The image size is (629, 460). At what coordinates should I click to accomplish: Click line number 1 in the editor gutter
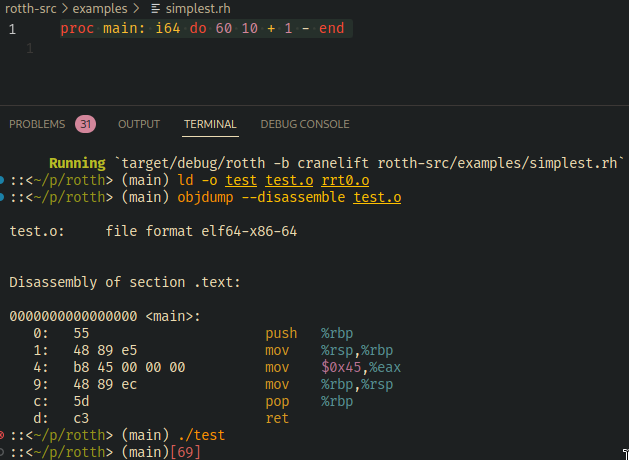tap(12, 29)
